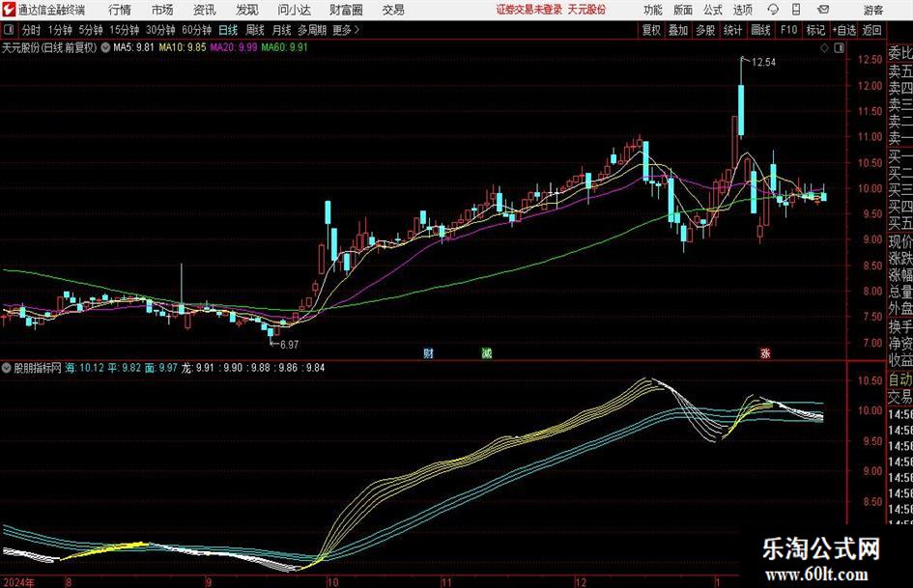Screen dimensions: 913x588
Task: Open the 问小达 menu
Action: [x=294, y=10]
